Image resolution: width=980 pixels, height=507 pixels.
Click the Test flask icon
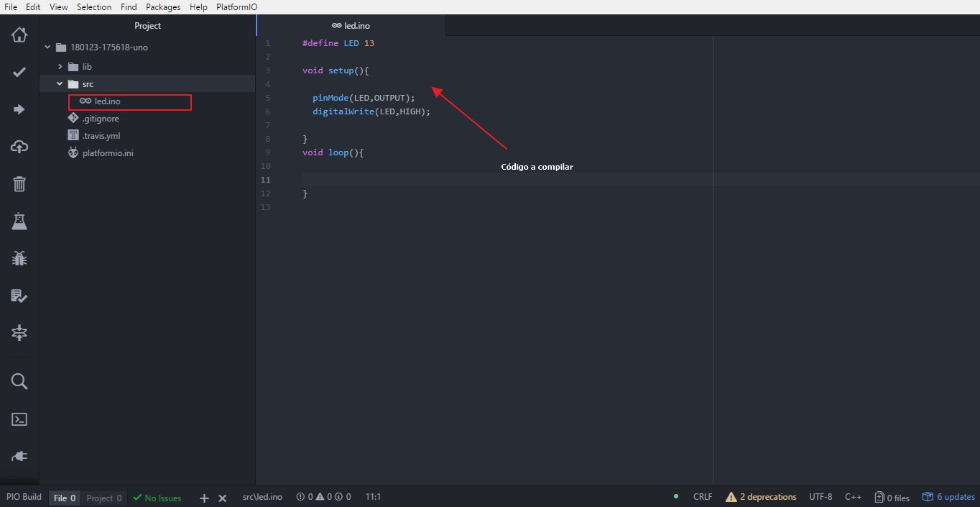[19, 221]
